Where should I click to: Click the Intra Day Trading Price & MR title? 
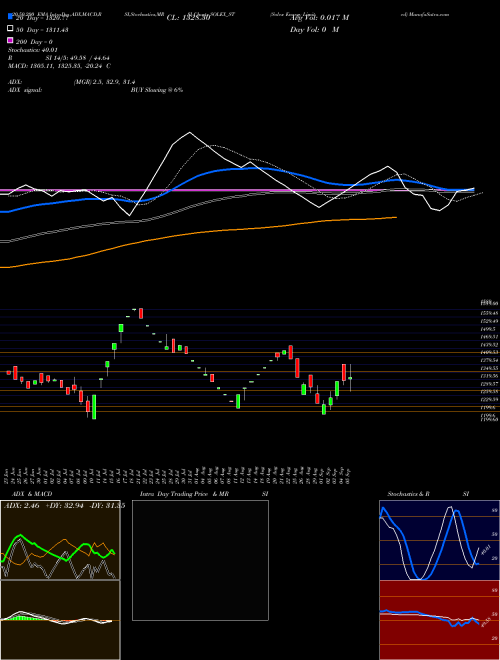[184, 494]
